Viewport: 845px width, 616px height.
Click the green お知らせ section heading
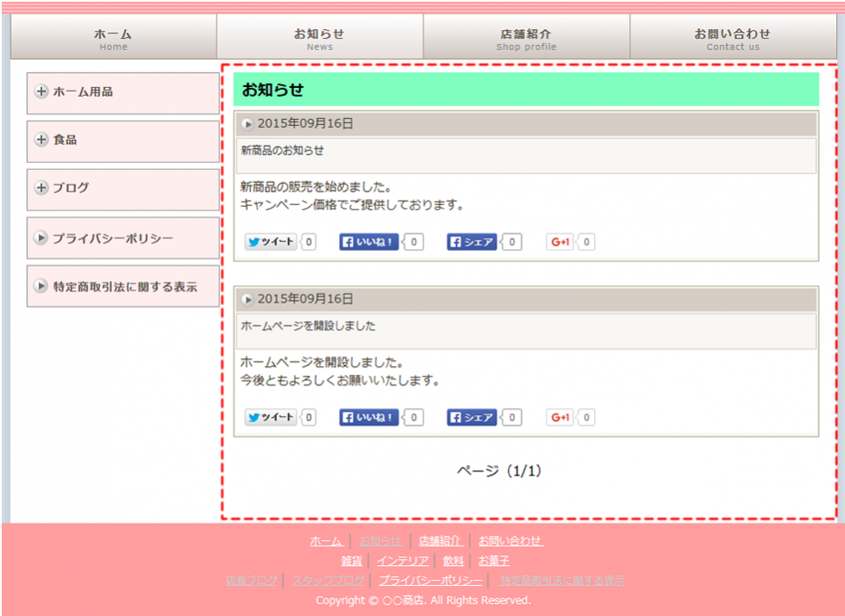click(526, 90)
